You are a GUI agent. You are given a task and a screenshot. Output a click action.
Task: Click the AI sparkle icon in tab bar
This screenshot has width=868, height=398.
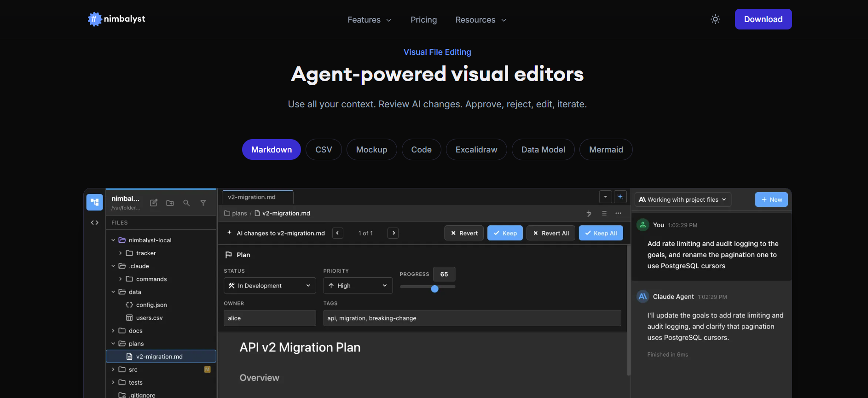click(x=620, y=197)
